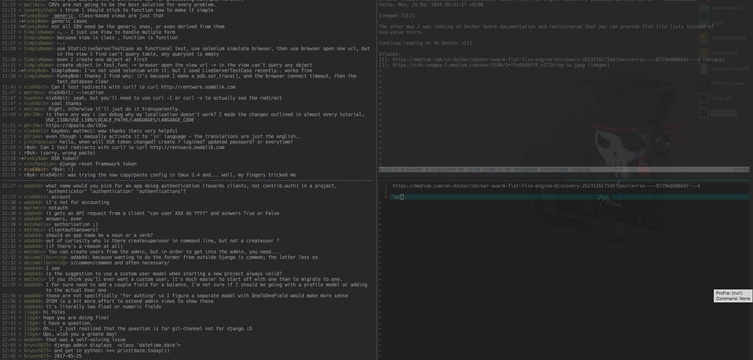Click the 'out of curiosity why is there createsuperuser' message
Image resolution: width=753 pixels, height=360 pixels.
(162, 241)
